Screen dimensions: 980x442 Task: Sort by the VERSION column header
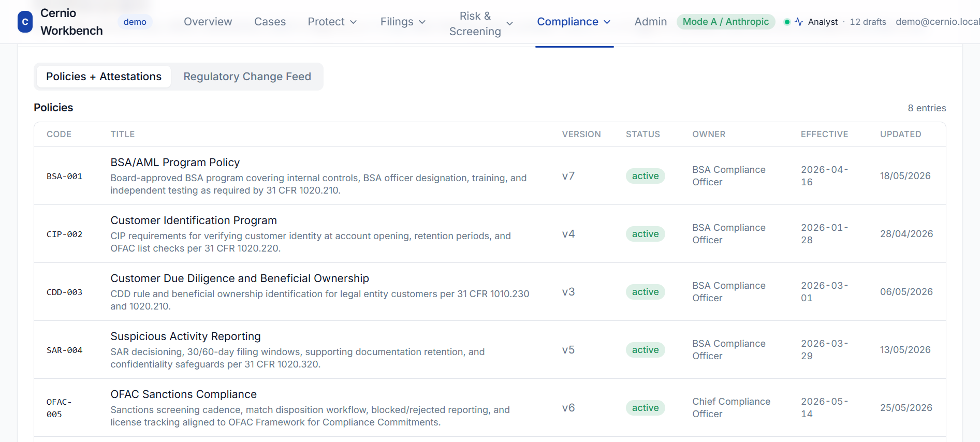[581, 134]
